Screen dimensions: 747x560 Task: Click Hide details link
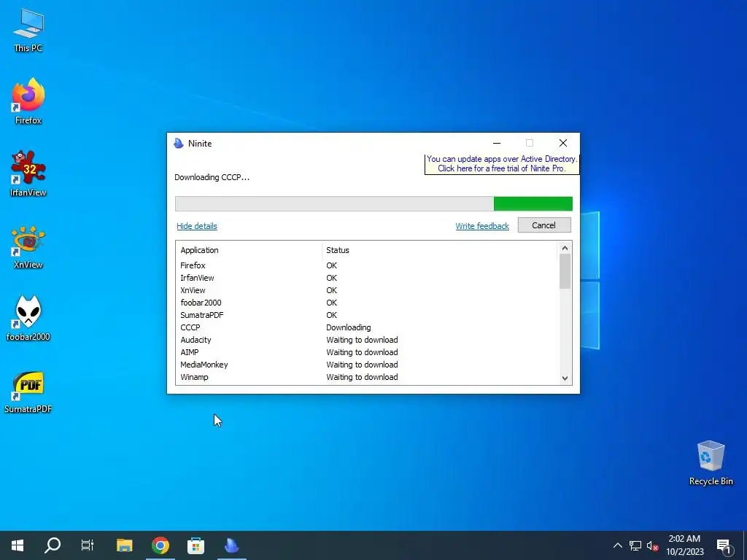(197, 226)
